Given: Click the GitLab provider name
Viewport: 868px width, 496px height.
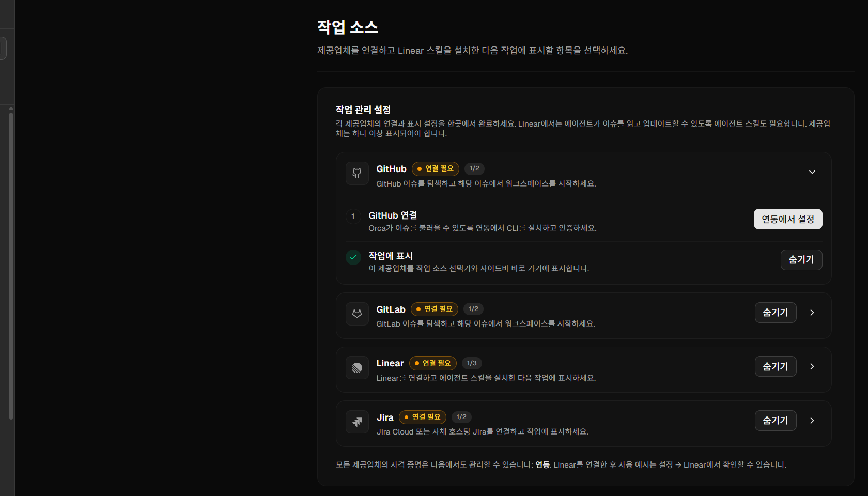Looking at the screenshot, I should (x=391, y=309).
